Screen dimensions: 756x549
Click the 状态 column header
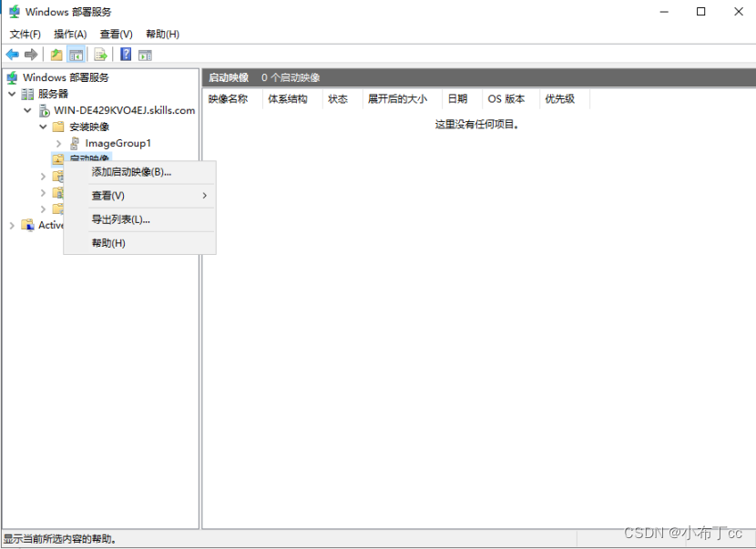coord(342,99)
